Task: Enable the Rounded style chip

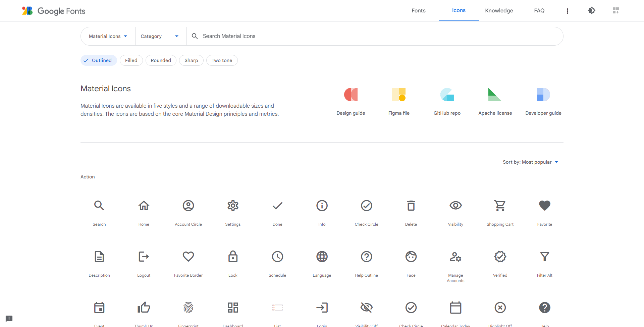Action: 161,60
